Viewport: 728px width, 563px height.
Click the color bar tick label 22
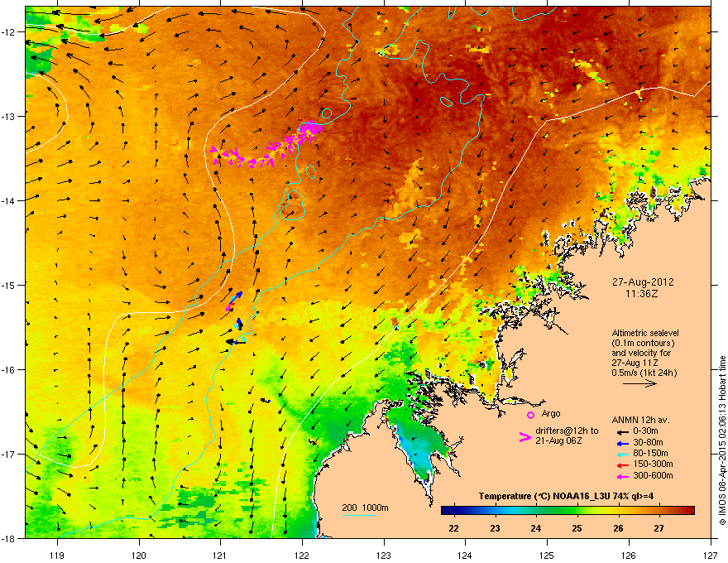pyautogui.click(x=454, y=528)
